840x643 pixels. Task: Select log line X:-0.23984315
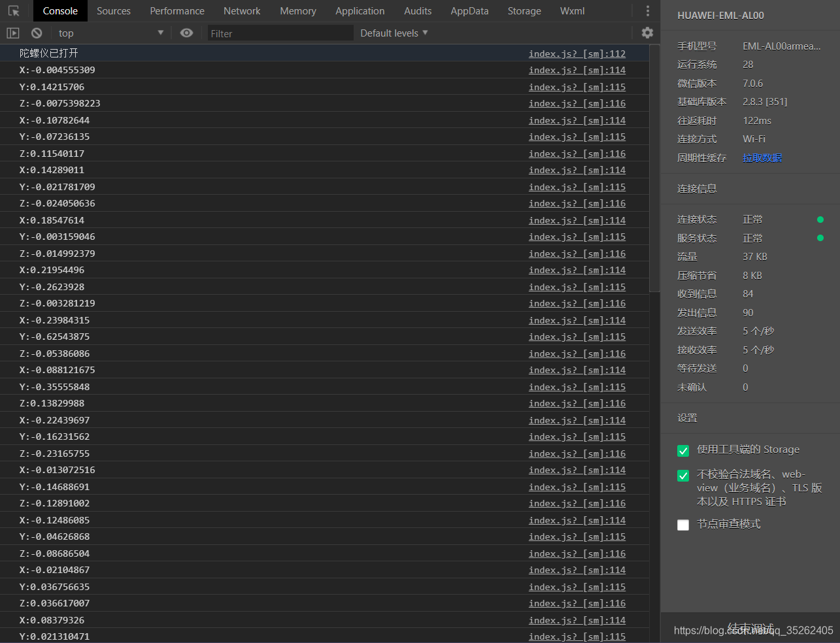click(55, 320)
